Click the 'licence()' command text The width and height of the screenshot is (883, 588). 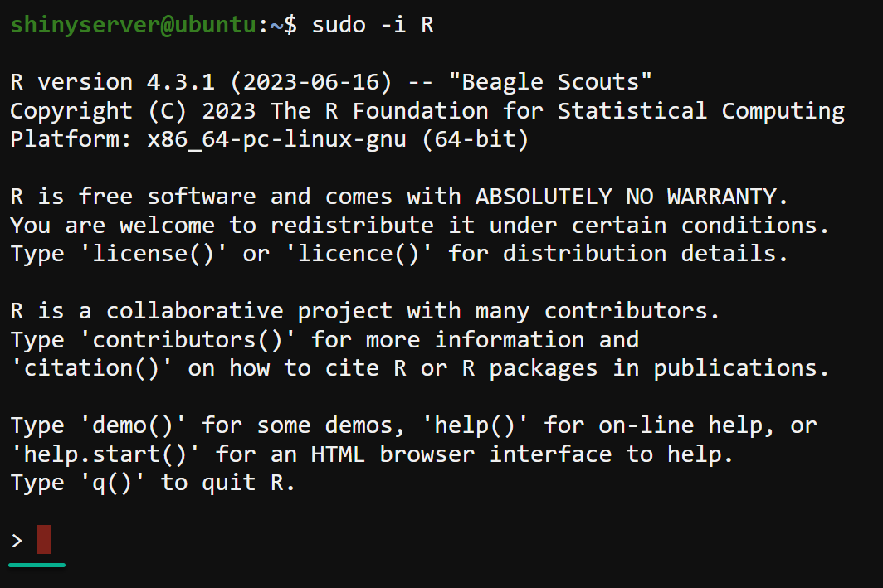[x=352, y=254]
